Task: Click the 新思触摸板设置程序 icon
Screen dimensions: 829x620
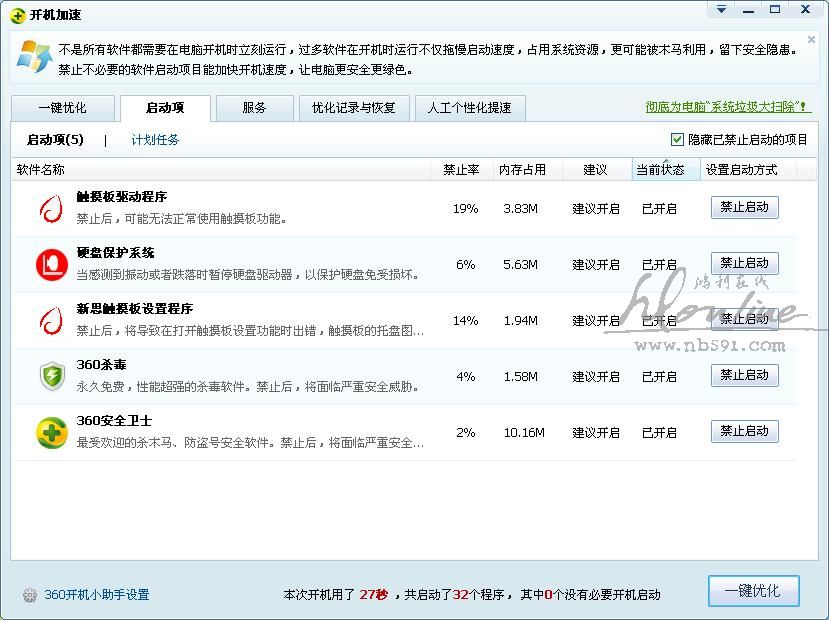Action: coord(51,320)
